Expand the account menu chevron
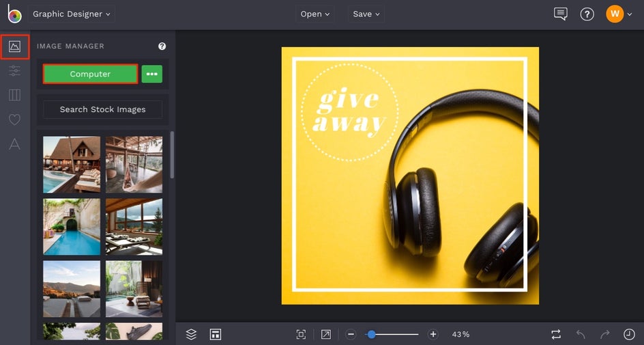 [630, 14]
